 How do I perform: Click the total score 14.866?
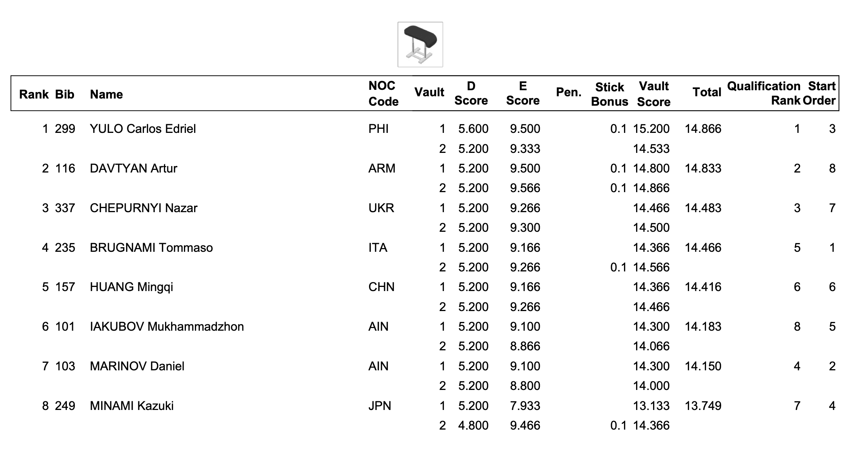[x=703, y=129]
